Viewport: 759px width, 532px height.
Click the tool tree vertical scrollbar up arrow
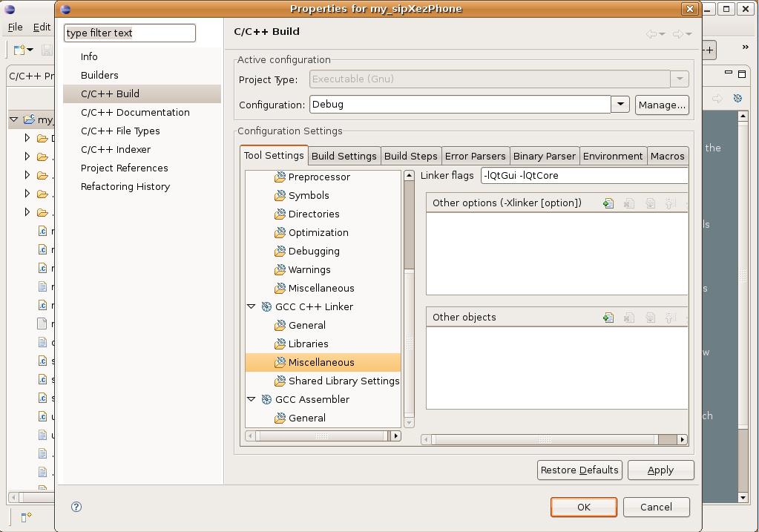409,176
